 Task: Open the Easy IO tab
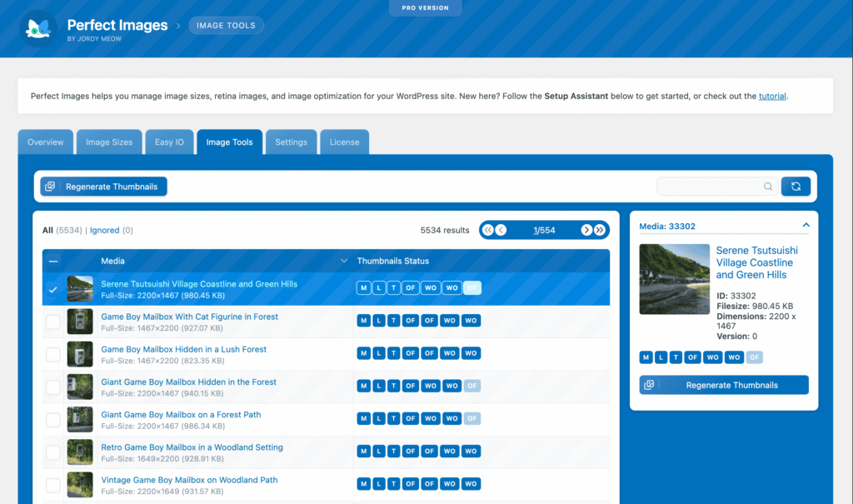(x=169, y=142)
